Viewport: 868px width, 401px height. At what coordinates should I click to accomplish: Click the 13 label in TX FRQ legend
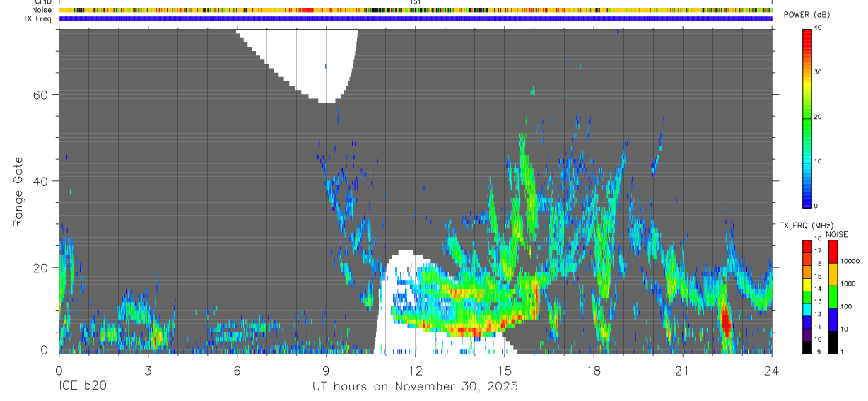[x=819, y=301]
